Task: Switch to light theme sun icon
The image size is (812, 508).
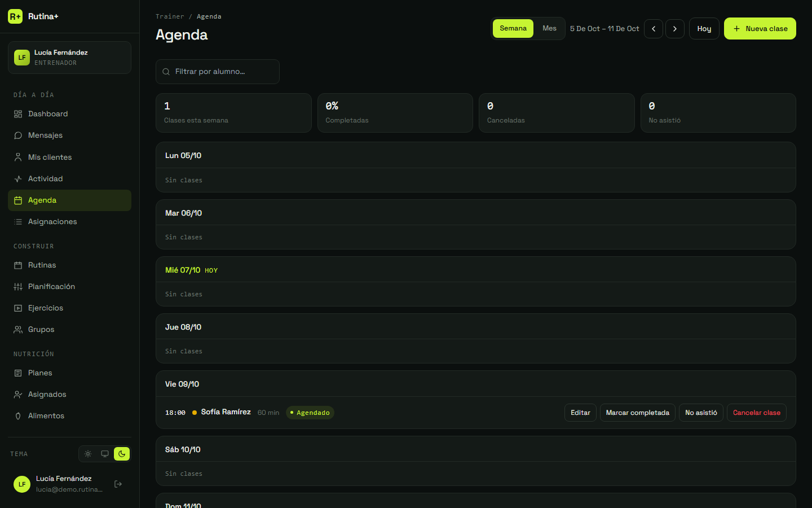Action: coord(88,454)
